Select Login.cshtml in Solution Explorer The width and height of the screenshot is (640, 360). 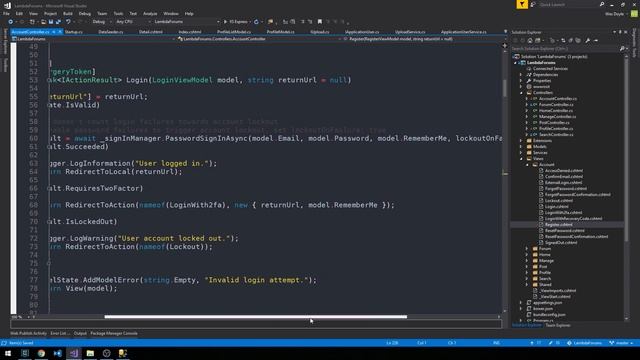(556, 207)
